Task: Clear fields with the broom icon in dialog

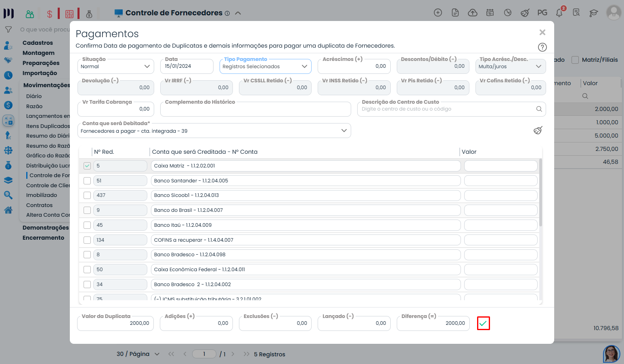Action: pyautogui.click(x=538, y=130)
